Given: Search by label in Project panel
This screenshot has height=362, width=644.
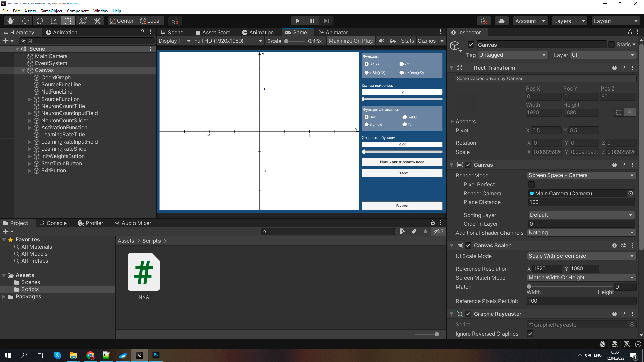Looking at the screenshot, I should coord(414,231).
